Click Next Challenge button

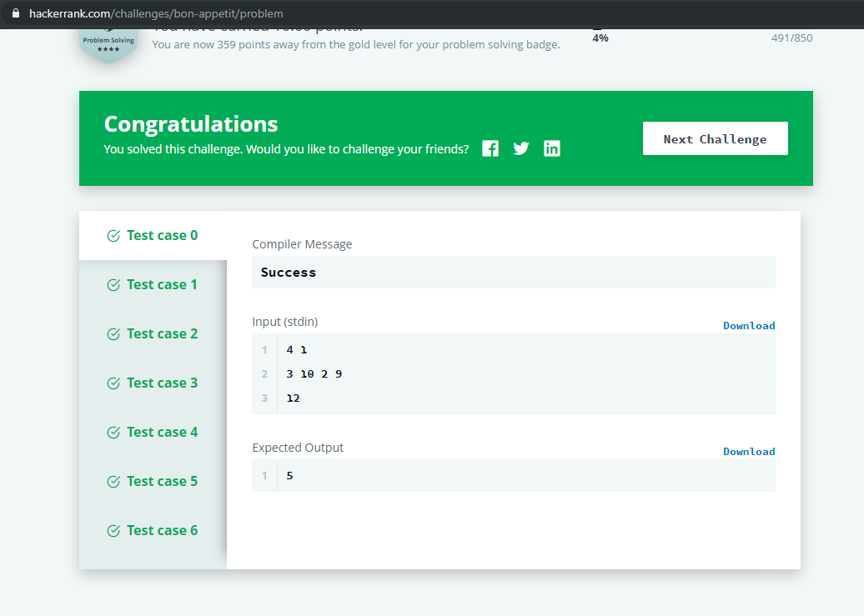click(x=715, y=139)
